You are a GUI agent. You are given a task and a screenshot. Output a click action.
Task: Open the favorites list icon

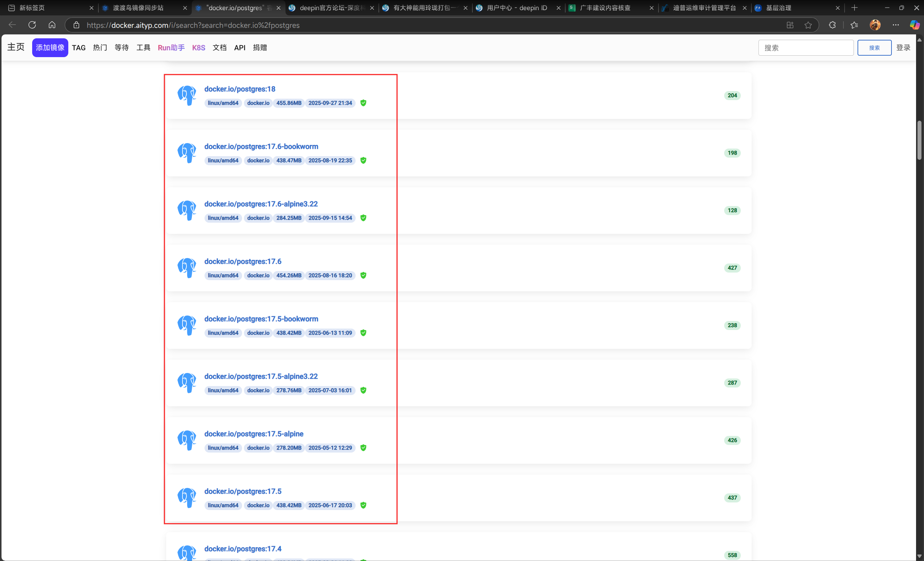pyautogui.click(x=854, y=25)
